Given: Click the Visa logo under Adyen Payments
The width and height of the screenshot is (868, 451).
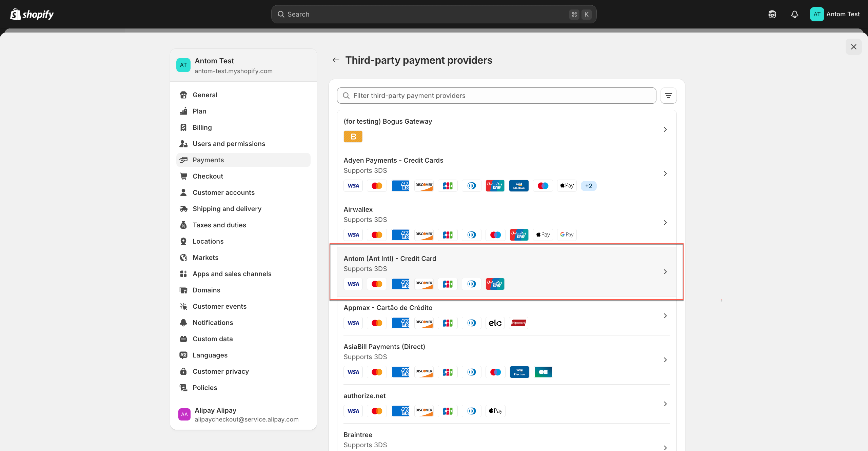Looking at the screenshot, I should tap(353, 186).
